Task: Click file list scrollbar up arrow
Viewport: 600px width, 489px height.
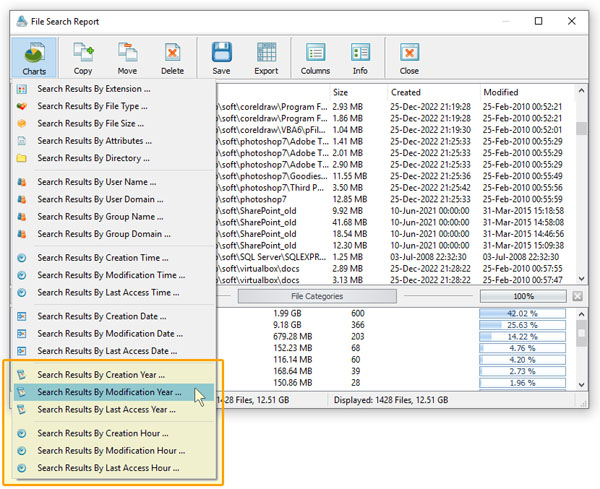Action: [581, 91]
